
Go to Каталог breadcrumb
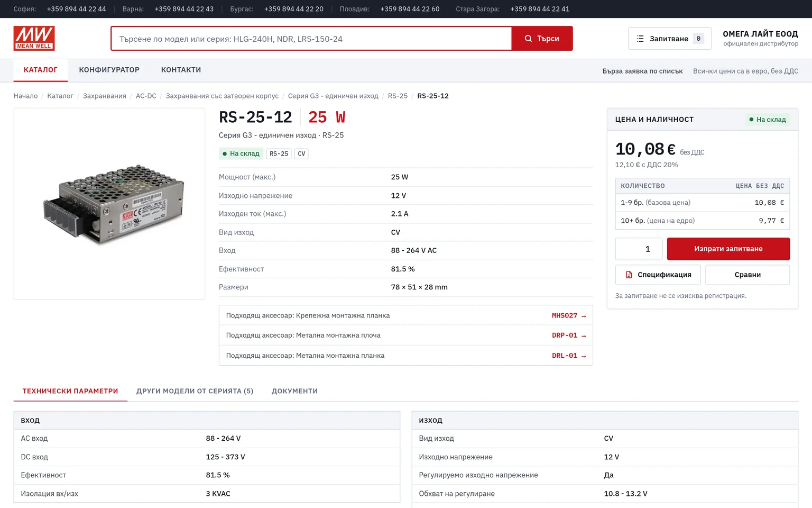click(x=60, y=96)
